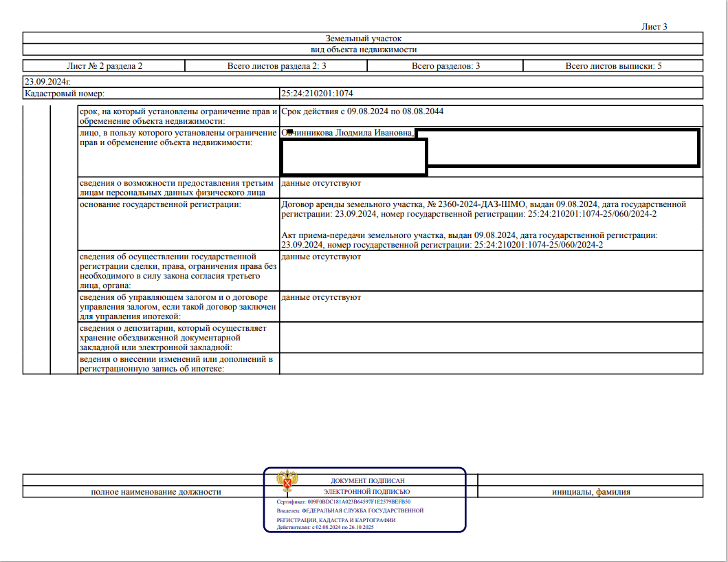Select 'основание государственной регистрации:' label
The width and height of the screenshot is (728, 562).
pyautogui.click(x=160, y=204)
